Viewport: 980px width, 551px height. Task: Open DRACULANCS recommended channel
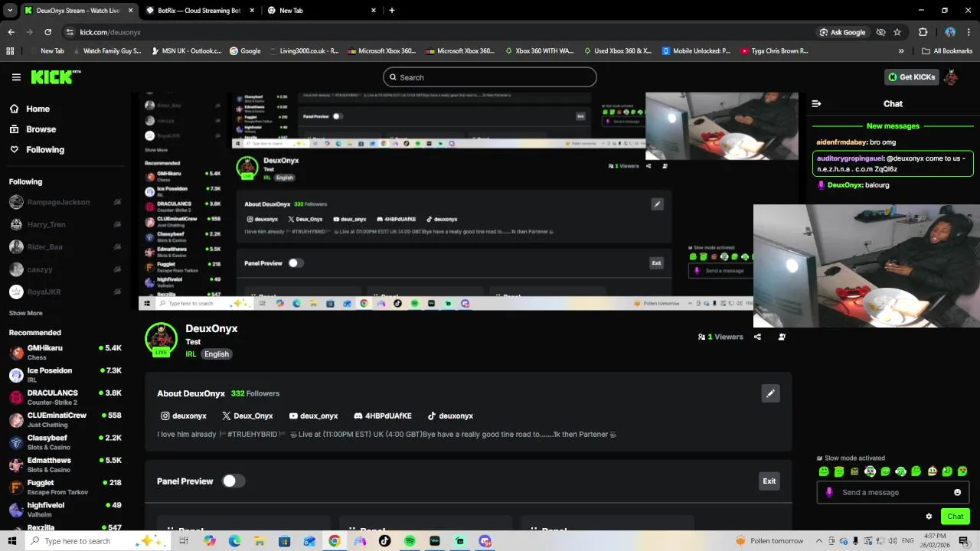coord(65,397)
